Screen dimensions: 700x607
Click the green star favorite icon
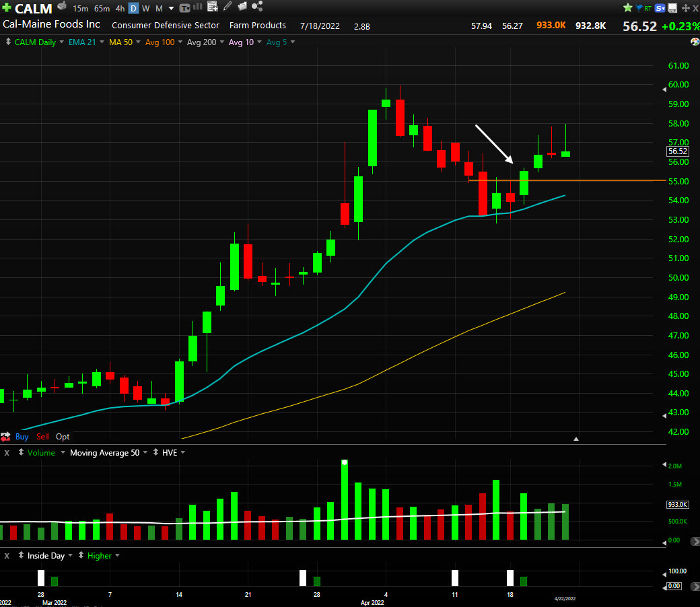pos(628,7)
